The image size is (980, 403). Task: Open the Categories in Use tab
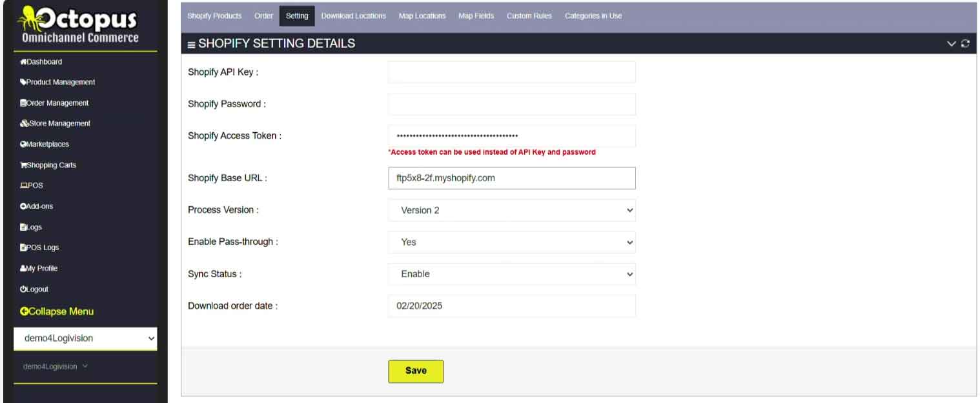coord(593,16)
